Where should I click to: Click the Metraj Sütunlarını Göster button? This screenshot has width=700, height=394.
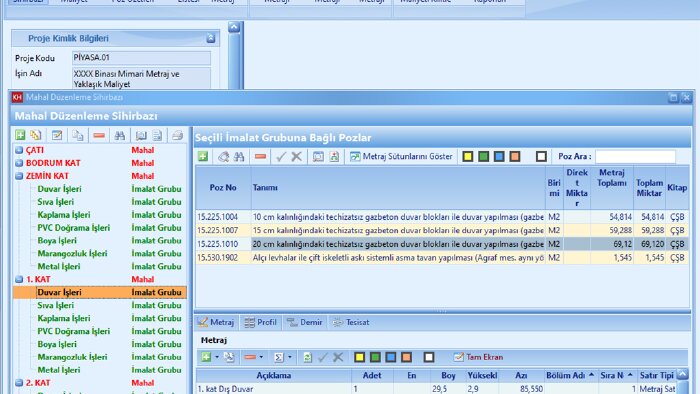[x=401, y=157]
